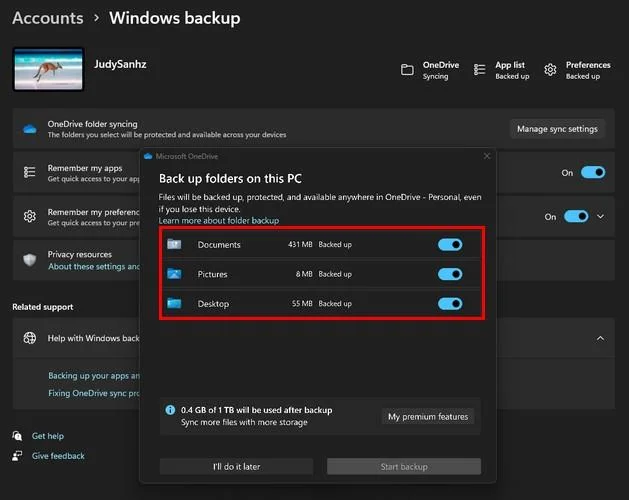629x500 pixels.
Task: Open My premium features
Action: tap(428, 417)
